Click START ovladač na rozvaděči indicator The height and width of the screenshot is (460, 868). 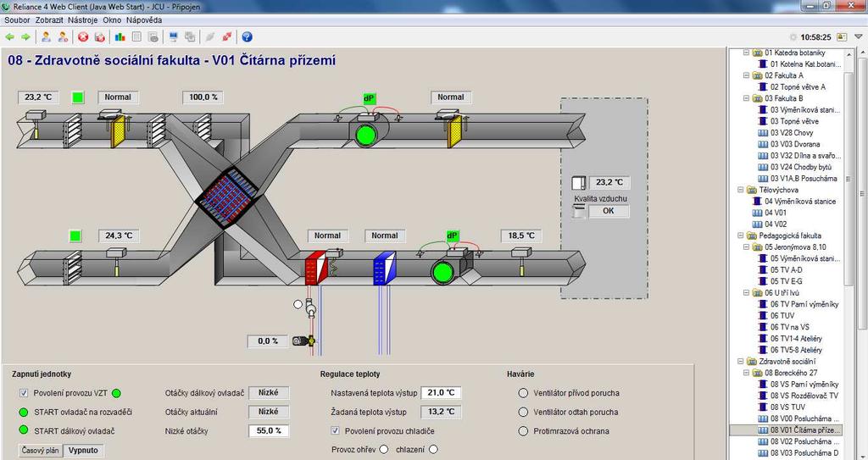pos(23,412)
